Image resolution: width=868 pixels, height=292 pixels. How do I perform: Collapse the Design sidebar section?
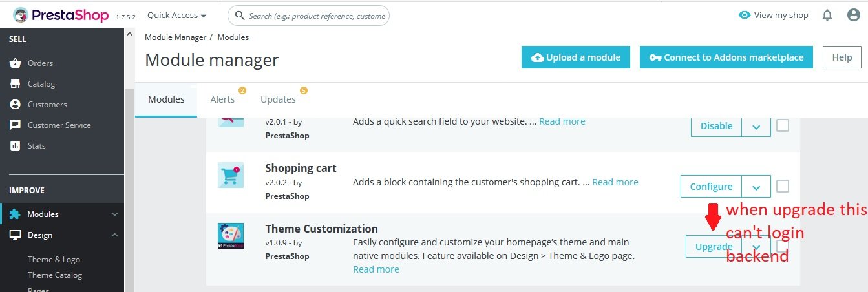coord(115,235)
